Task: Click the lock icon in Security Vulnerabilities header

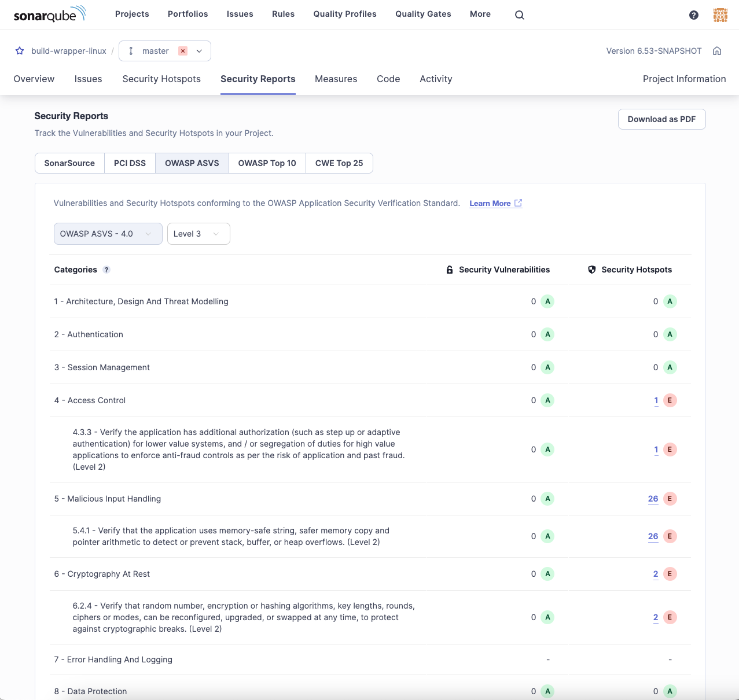Action: tap(449, 269)
